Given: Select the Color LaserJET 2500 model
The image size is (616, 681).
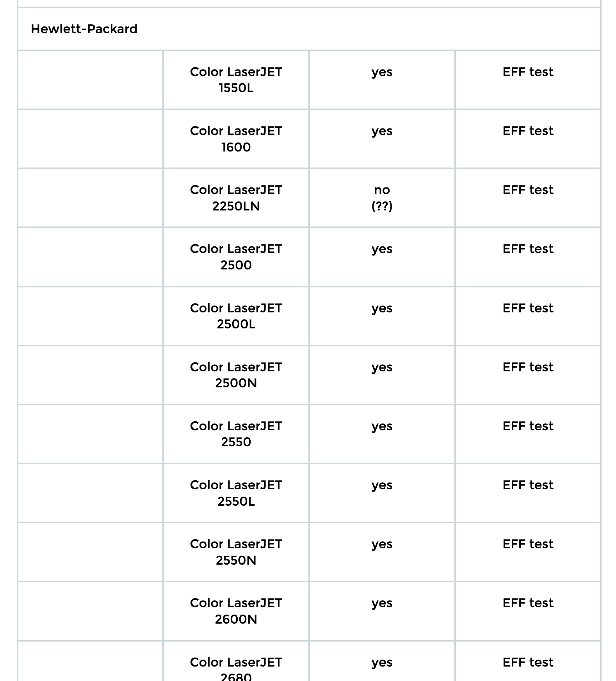Looking at the screenshot, I should point(236,257).
